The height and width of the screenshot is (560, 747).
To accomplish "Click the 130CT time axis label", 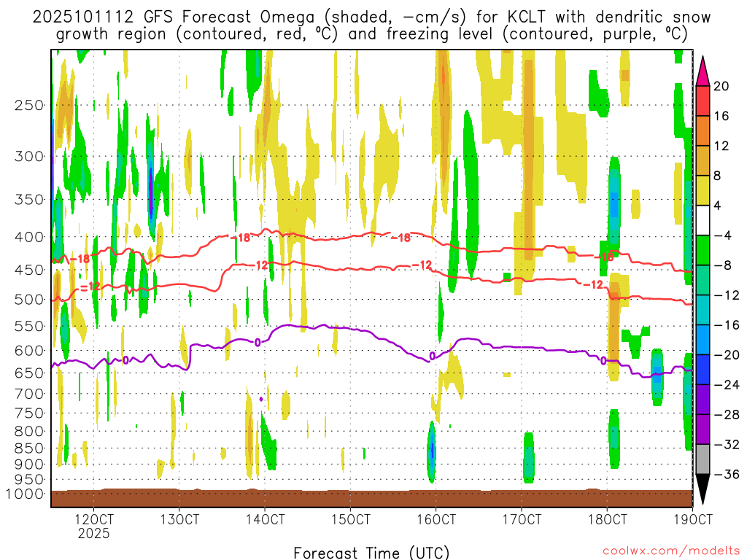I will tap(179, 519).
